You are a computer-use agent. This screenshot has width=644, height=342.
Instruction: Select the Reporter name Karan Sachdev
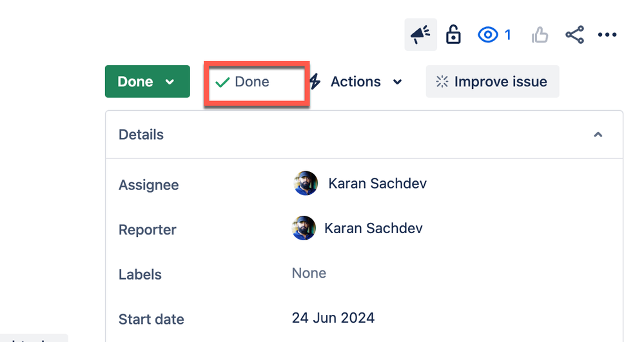373,228
